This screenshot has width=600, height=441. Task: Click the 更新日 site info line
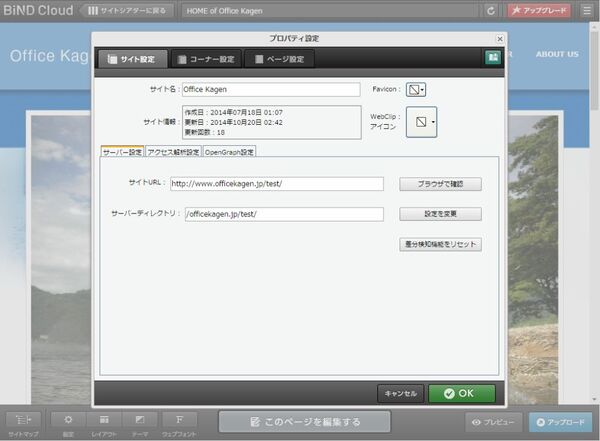(233, 122)
